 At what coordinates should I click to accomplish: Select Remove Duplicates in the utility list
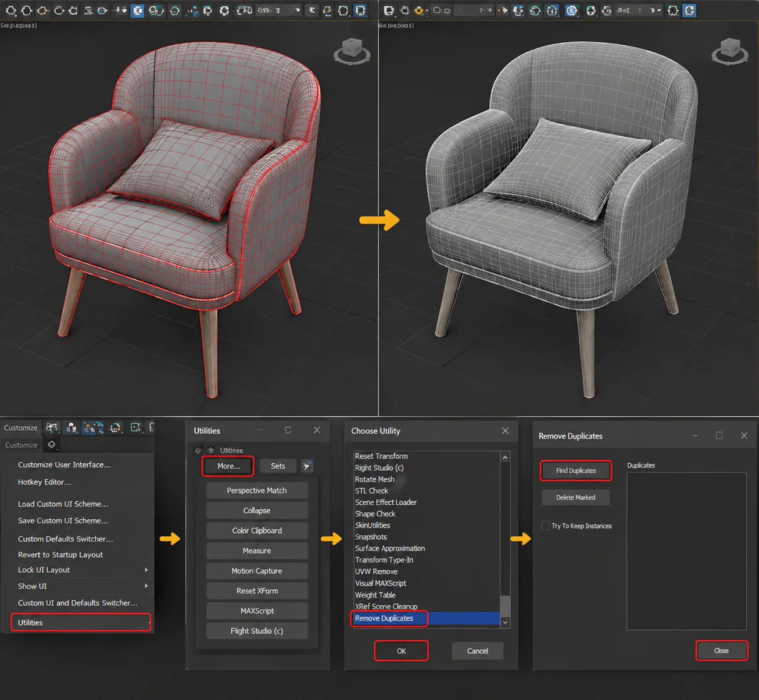426,618
